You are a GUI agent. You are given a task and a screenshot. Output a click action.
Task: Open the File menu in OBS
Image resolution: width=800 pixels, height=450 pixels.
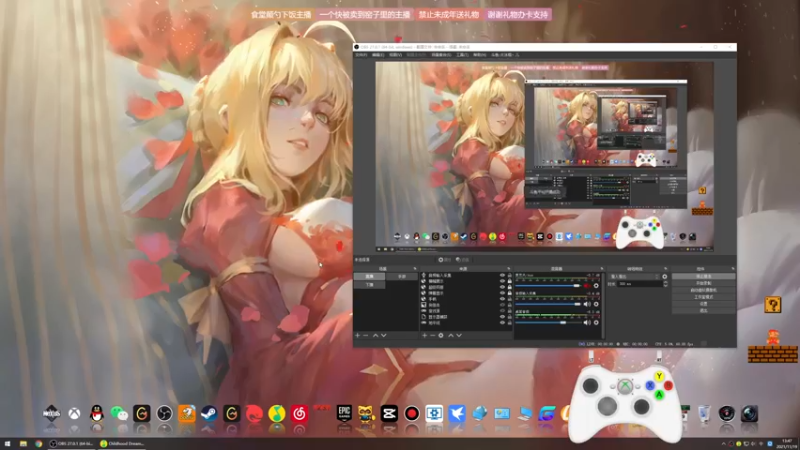coord(361,55)
